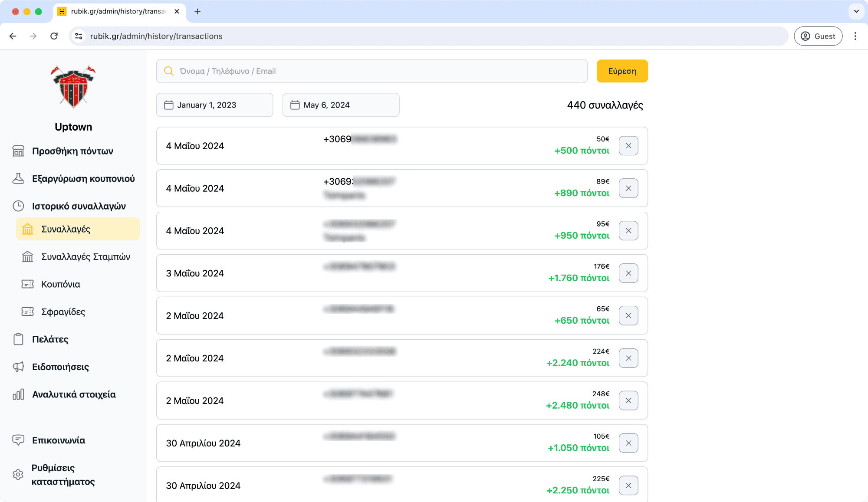Click the Επικοινωνία chat bubble icon

point(18,440)
